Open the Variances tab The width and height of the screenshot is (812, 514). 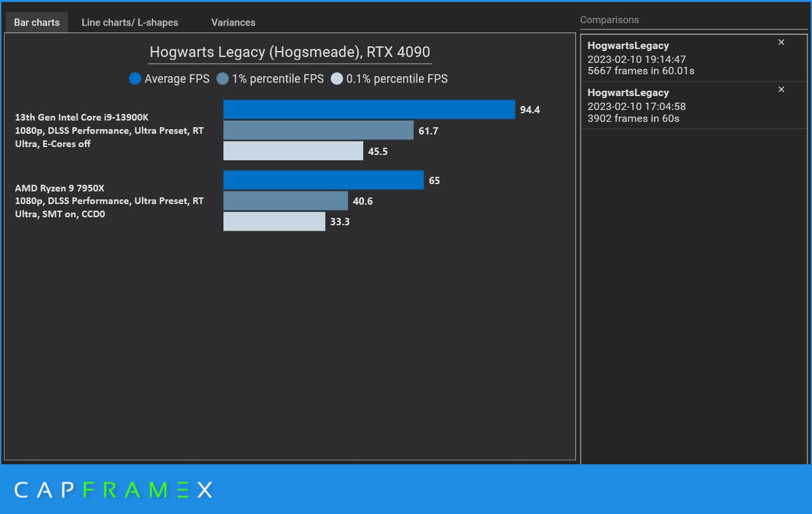(x=233, y=22)
